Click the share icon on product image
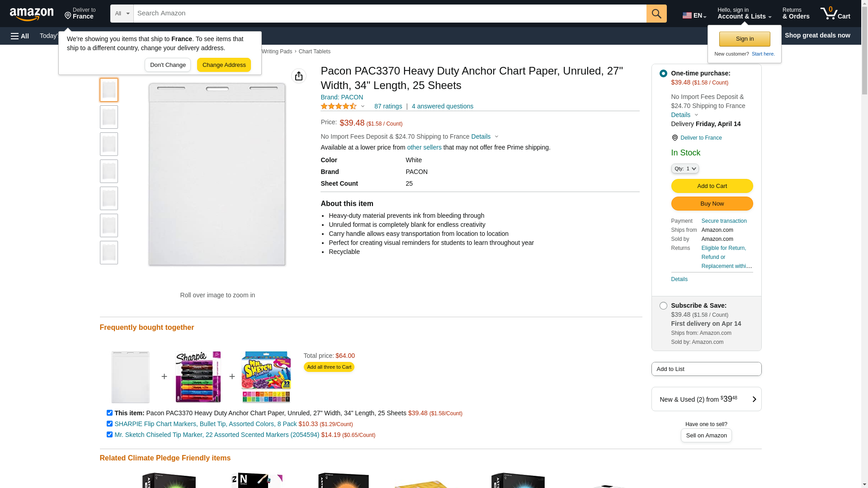Image resolution: width=868 pixels, height=488 pixels. click(298, 76)
